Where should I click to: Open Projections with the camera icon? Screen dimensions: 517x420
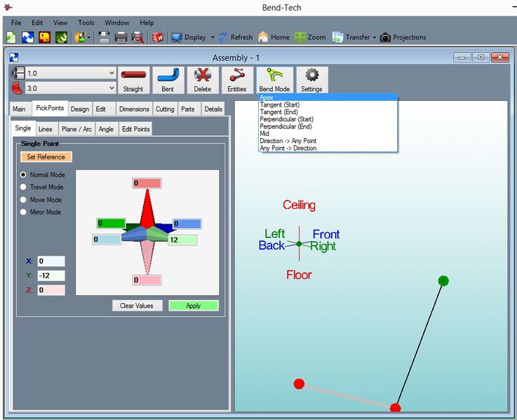(x=403, y=37)
